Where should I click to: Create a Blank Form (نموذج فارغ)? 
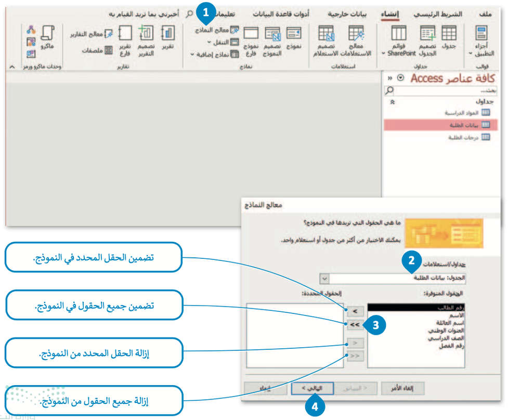[x=251, y=41]
